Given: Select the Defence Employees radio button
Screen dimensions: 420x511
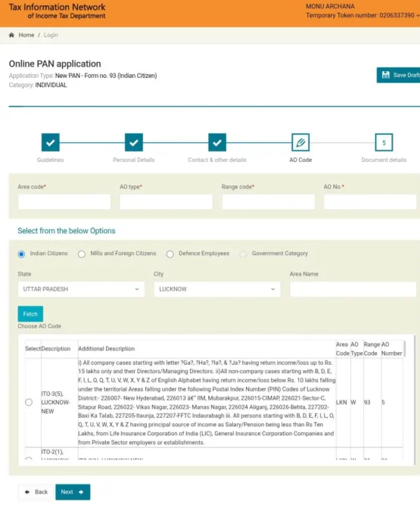Looking at the screenshot, I should 170,254.
